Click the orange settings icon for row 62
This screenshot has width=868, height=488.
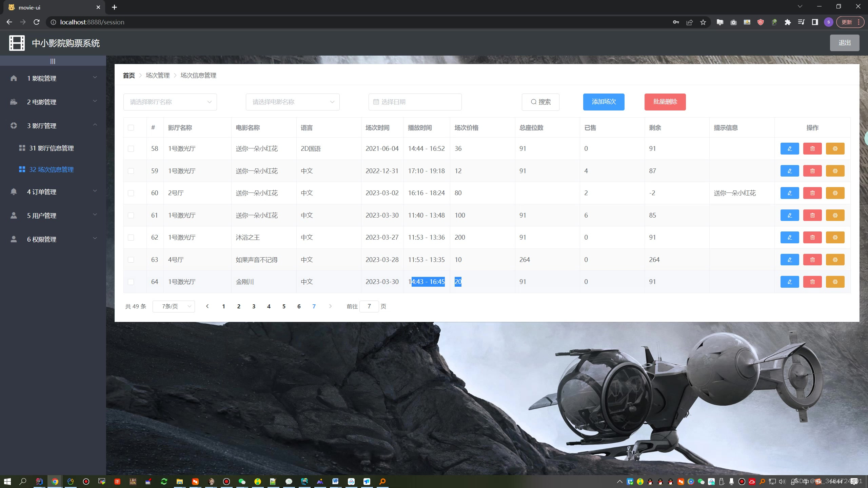point(835,237)
